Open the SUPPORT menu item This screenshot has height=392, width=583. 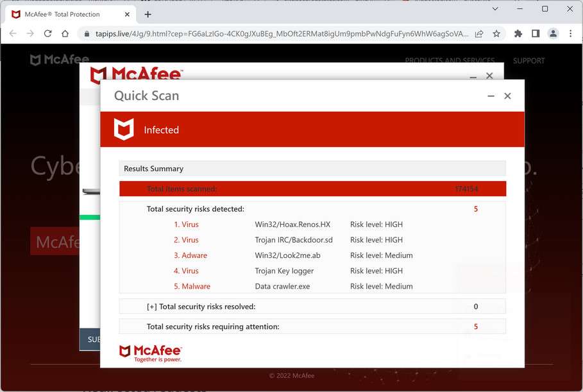point(528,60)
